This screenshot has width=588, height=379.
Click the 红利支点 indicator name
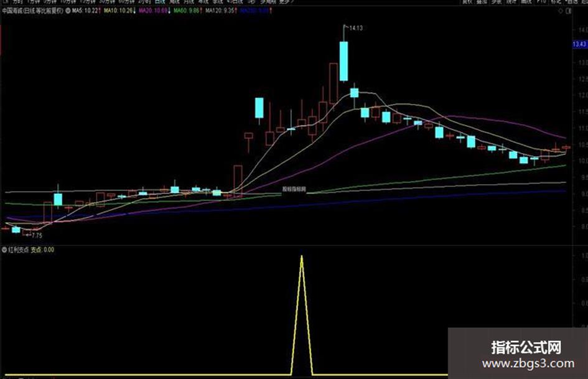point(19,250)
